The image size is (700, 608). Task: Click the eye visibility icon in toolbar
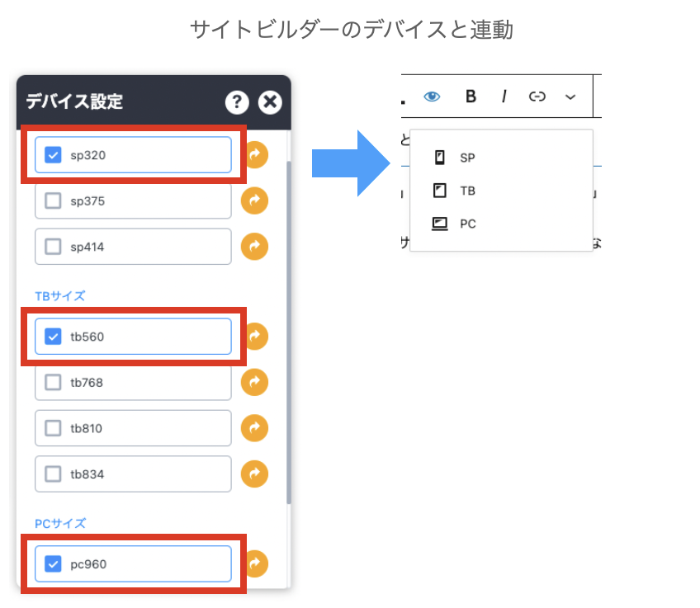click(432, 97)
